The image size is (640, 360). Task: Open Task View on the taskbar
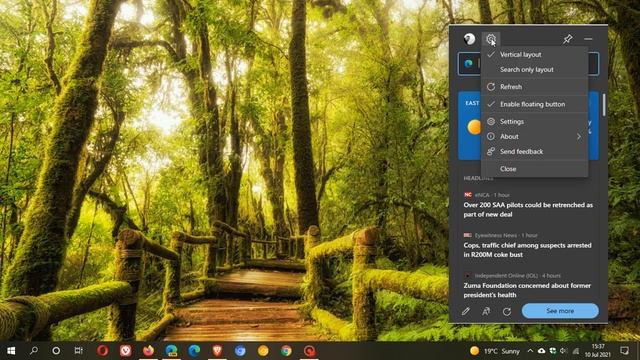coord(78,351)
